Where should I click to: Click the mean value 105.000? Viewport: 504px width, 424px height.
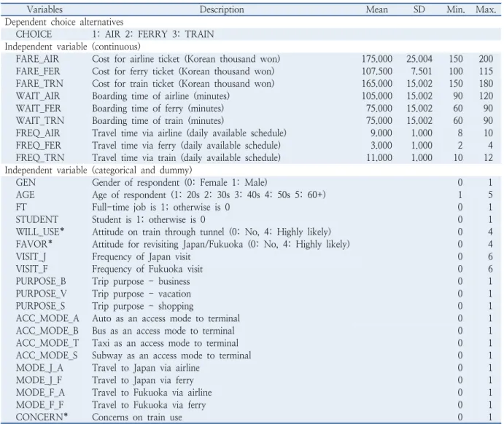tap(377, 96)
